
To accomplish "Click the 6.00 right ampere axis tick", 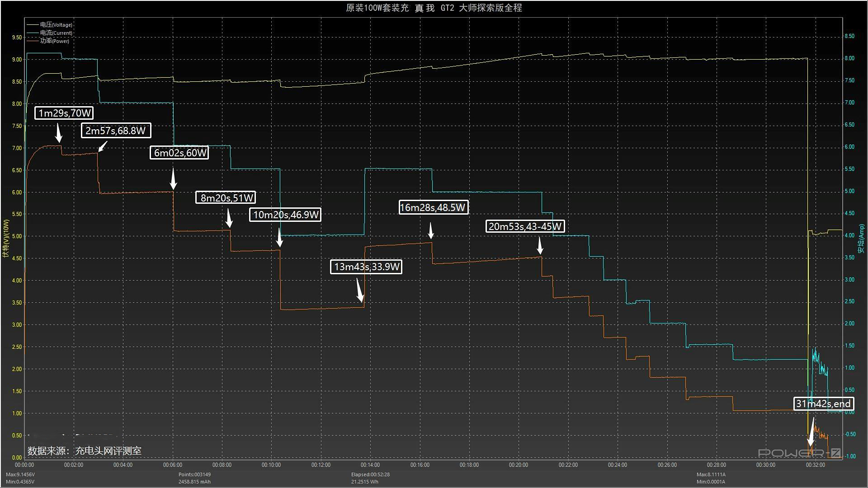I will pos(849,147).
